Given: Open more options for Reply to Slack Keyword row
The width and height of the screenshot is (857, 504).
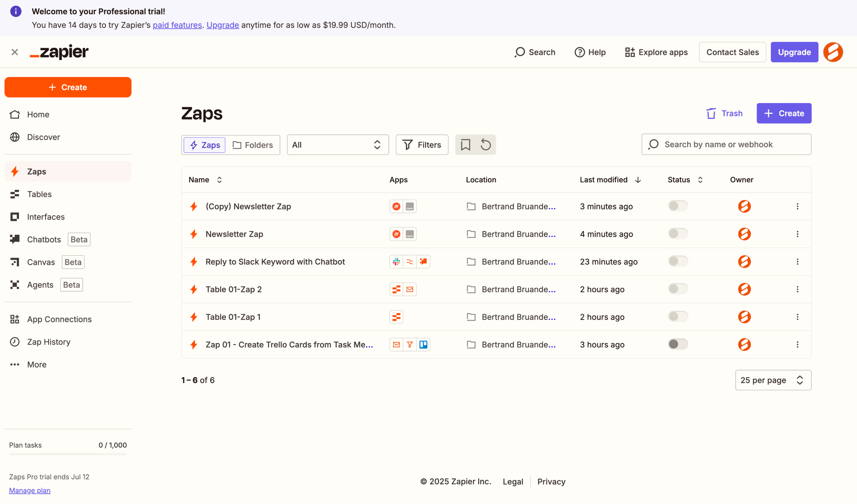Looking at the screenshot, I should (x=797, y=262).
